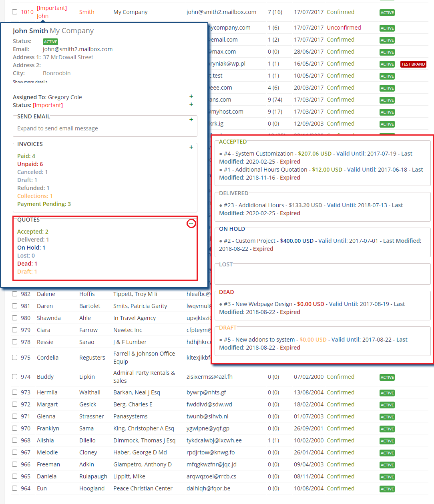The height and width of the screenshot is (504, 434).
Task: Click Accepted: 2 quotes count
Action: 33,232
